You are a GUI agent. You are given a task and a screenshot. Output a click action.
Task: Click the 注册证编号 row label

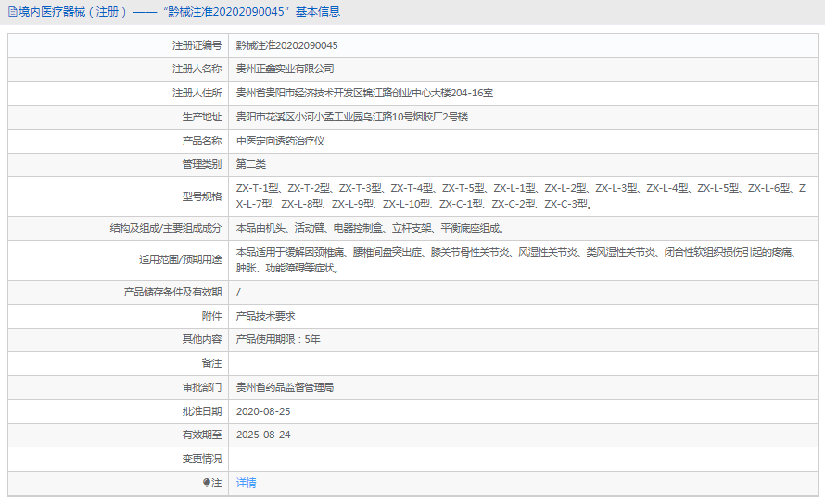coord(197,45)
